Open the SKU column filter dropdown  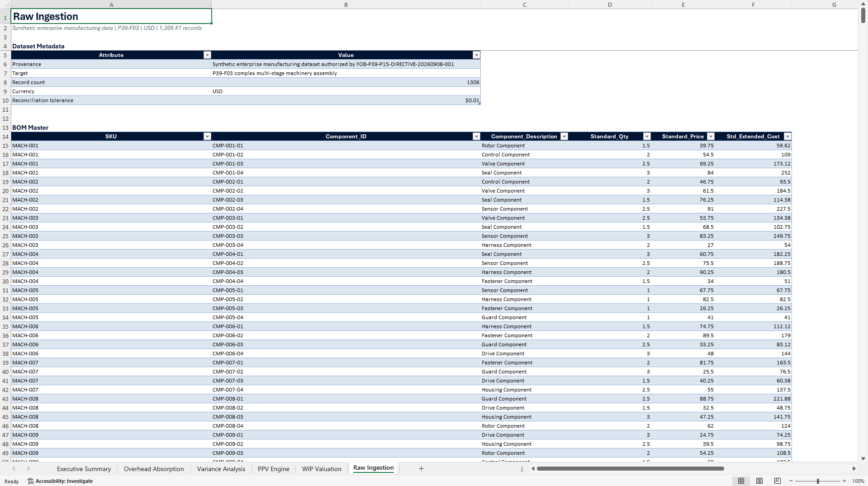click(x=207, y=137)
